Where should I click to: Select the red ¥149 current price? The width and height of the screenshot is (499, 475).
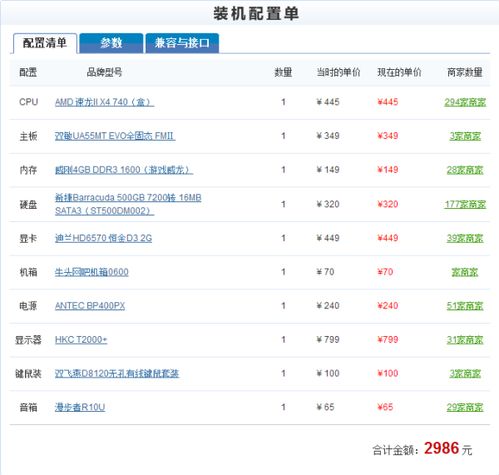388,170
